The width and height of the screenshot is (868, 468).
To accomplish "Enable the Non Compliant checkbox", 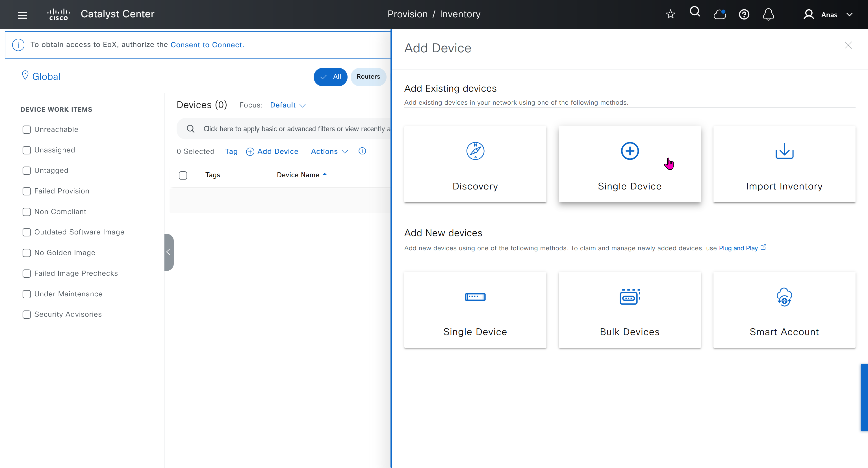I will [27, 212].
